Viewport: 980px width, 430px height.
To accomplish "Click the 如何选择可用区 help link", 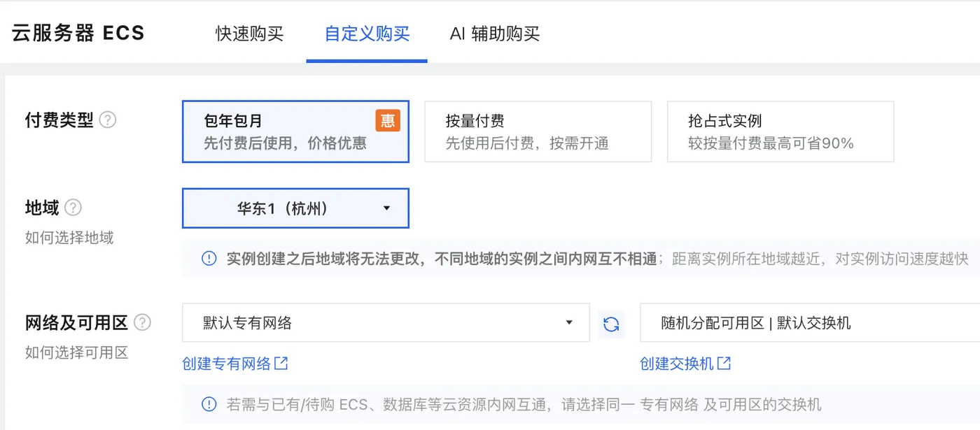I will point(77,352).
